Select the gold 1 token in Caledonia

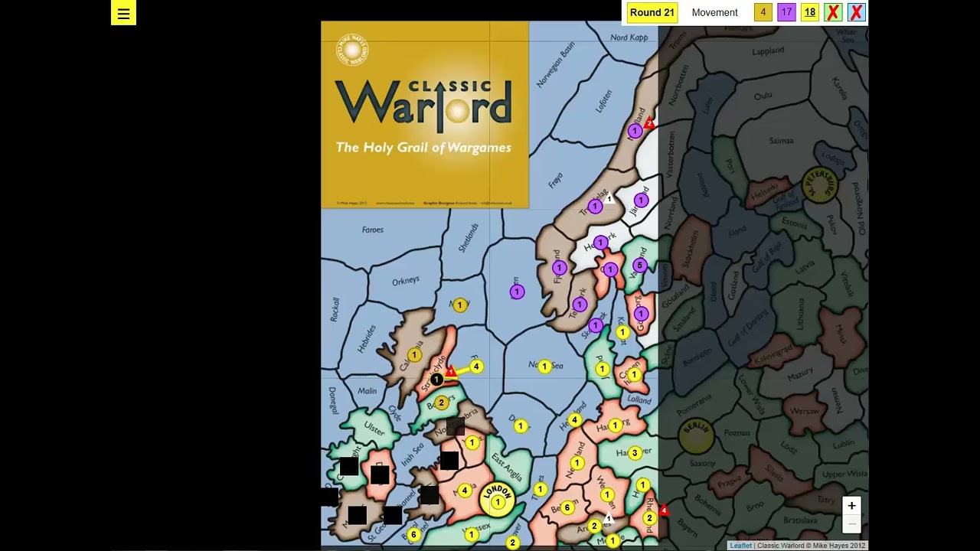[x=413, y=355]
